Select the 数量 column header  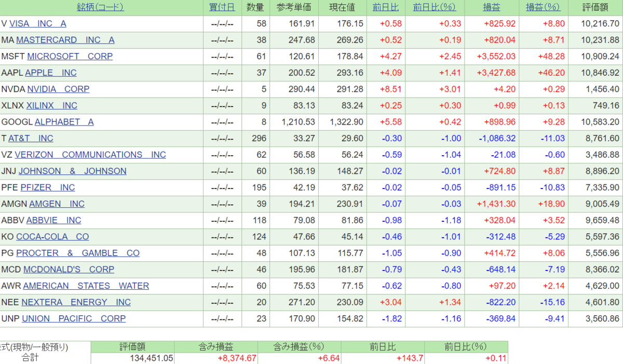tap(255, 7)
